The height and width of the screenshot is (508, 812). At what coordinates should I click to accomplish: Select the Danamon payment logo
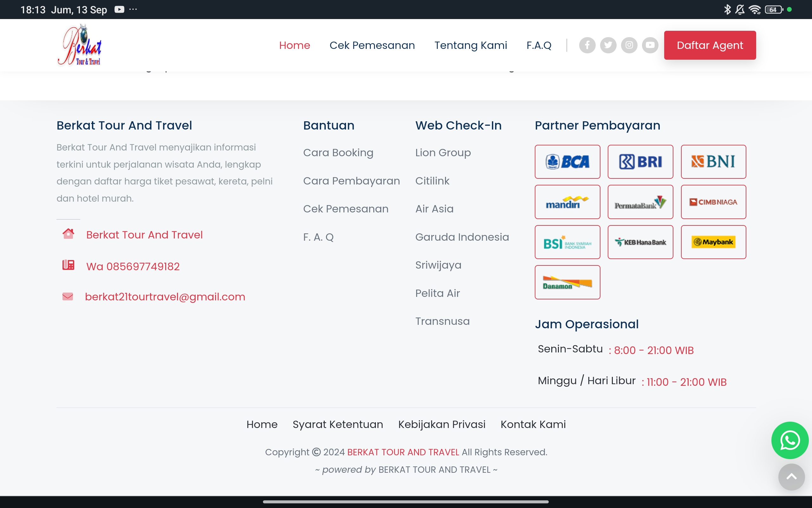[x=567, y=282]
